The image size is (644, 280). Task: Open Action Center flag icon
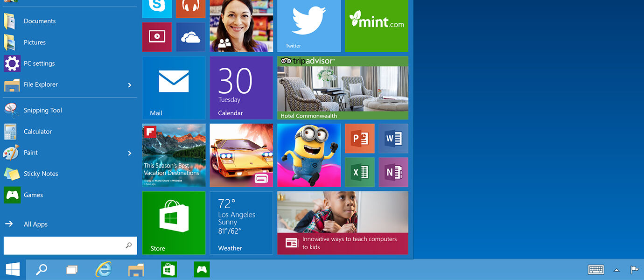coord(634,270)
